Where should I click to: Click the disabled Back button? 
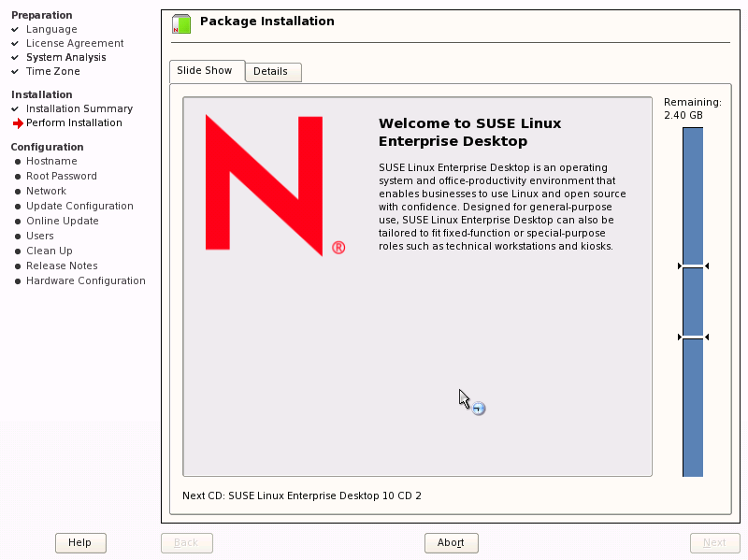[x=186, y=543]
